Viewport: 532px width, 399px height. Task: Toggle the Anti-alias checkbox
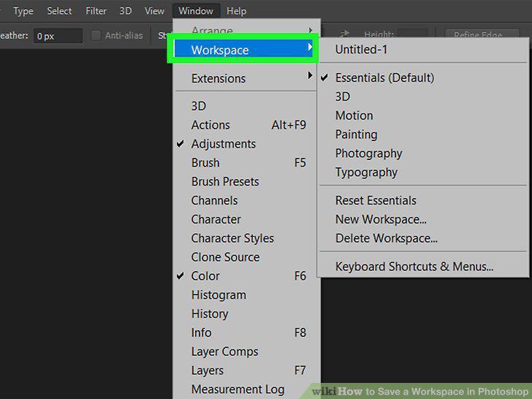coord(96,35)
